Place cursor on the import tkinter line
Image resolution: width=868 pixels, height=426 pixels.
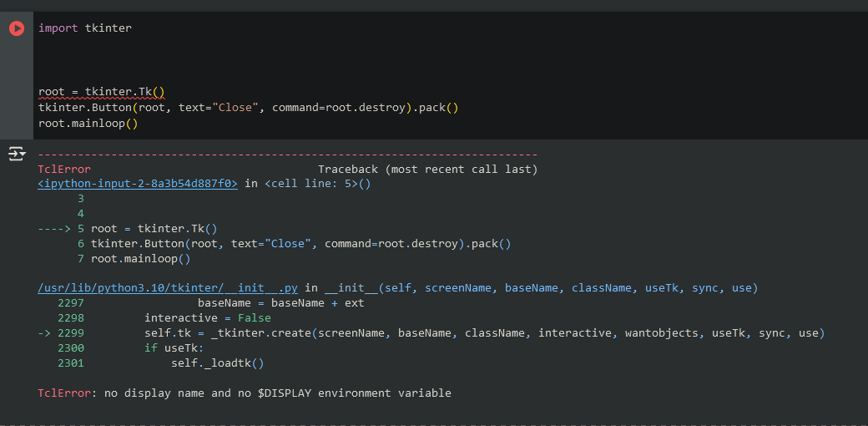point(84,28)
